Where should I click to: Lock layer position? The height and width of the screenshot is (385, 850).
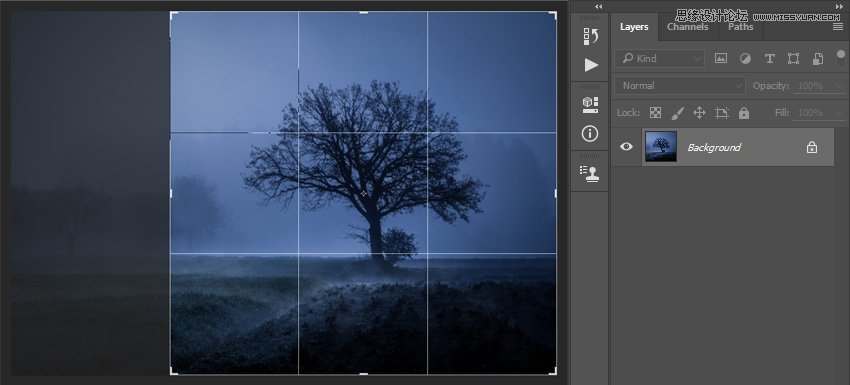click(x=699, y=113)
